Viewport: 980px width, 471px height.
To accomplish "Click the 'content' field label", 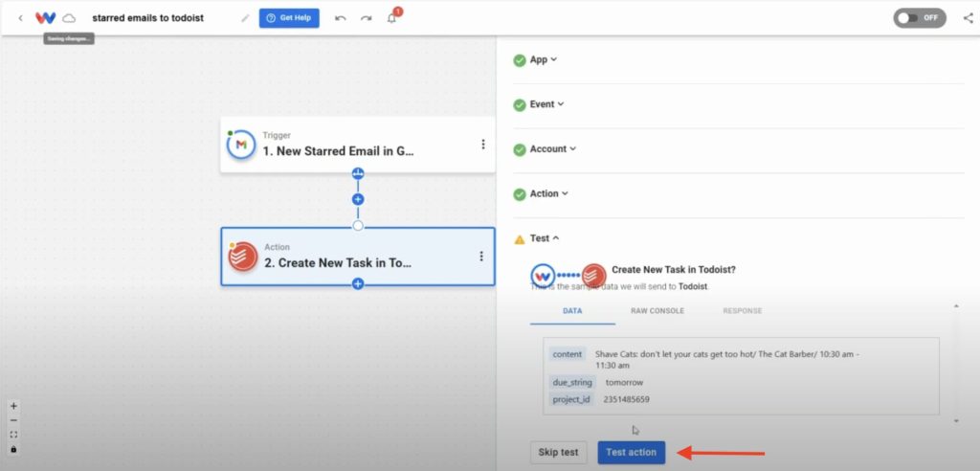I will [x=568, y=354].
